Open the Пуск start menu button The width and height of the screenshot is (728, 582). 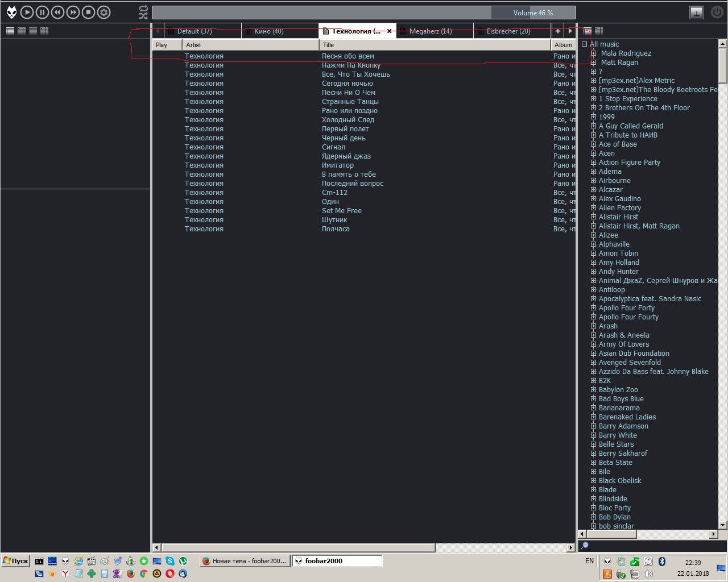pyautogui.click(x=15, y=561)
